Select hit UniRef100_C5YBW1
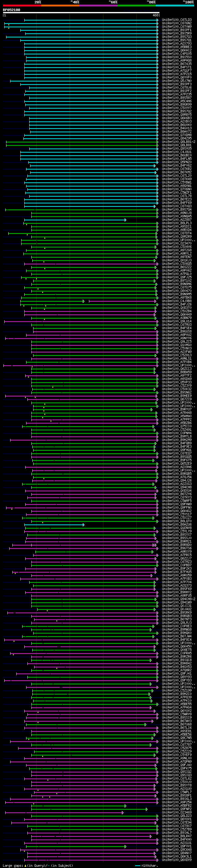 [x=176, y=183]
